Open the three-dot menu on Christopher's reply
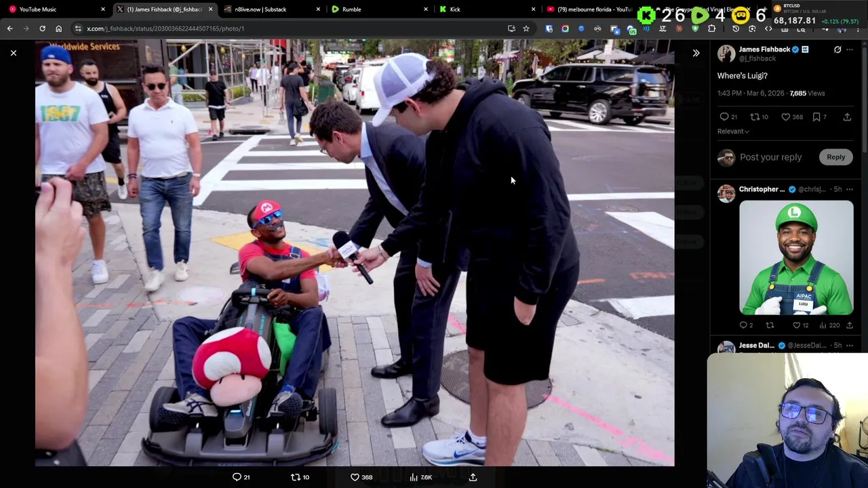The image size is (868, 488). (x=850, y=189)
